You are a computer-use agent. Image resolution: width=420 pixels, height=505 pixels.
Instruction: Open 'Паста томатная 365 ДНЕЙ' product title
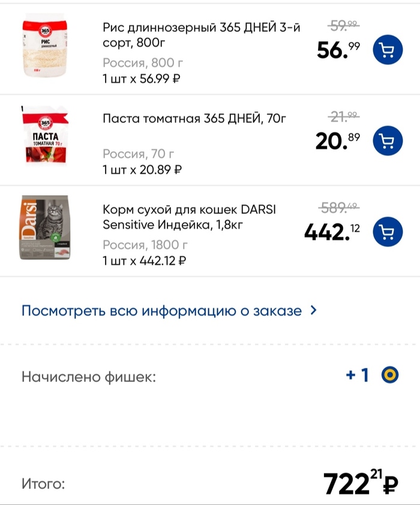[x=194, y=118]
